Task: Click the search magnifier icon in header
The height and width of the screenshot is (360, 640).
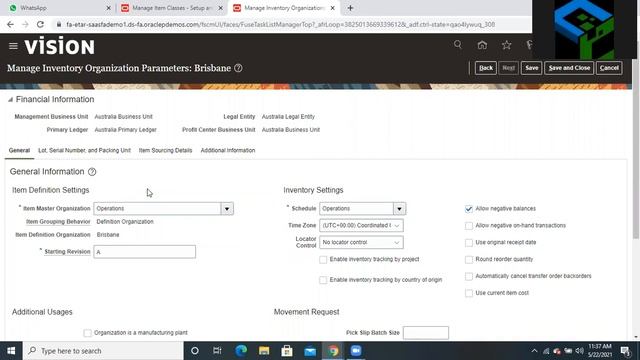Action: [458, 44]
